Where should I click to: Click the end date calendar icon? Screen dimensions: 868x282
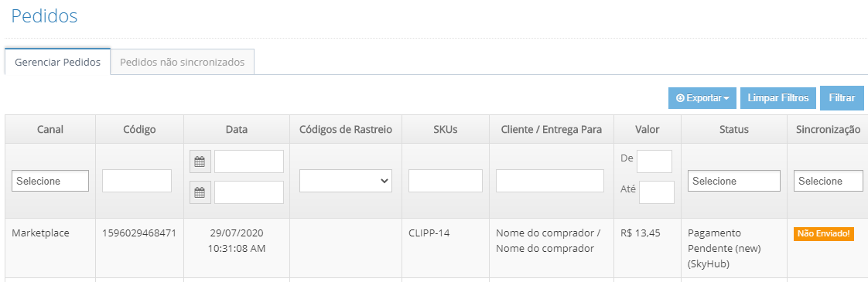pyautogui.click(x=200, y=192)
